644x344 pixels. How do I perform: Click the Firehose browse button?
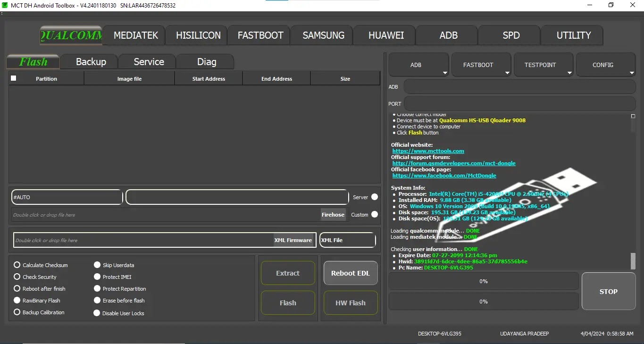point(333,215)
